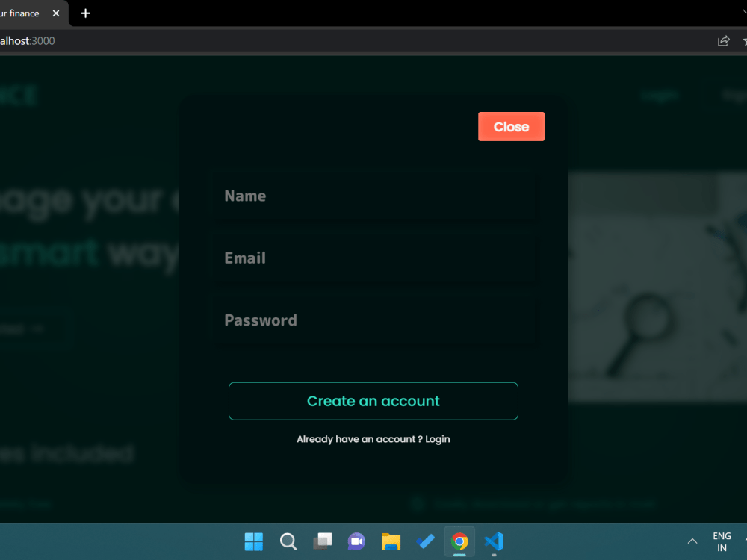This screenshot has width=747, height=560.
Task: Expand hidden system tray icons
Action: [692, 541]
